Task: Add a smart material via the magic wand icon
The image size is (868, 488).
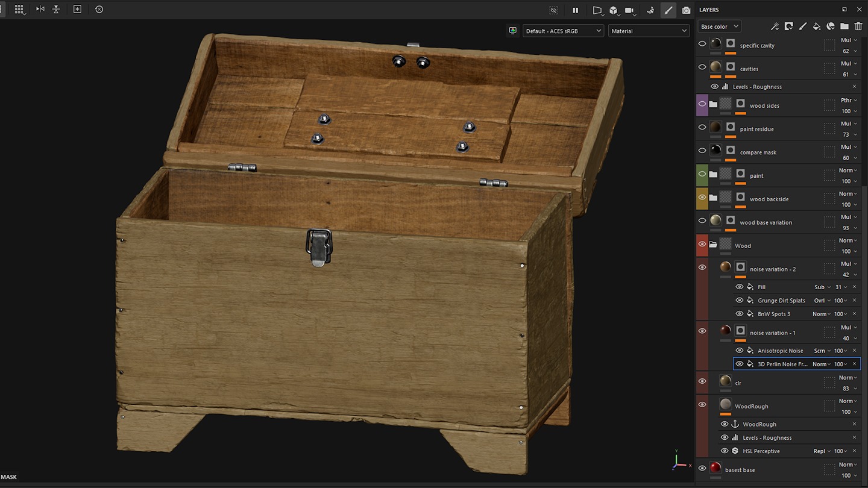Action: pos(775,26)
